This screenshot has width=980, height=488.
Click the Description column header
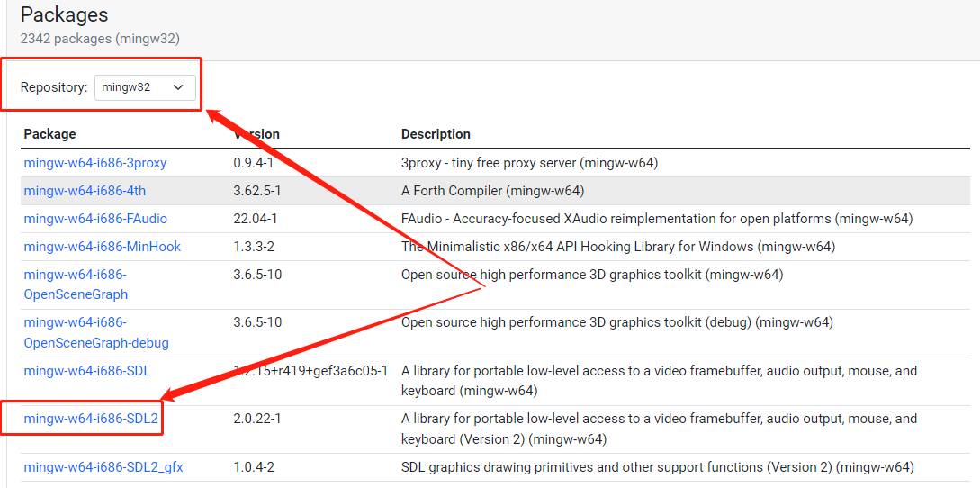tap(436, 134)
